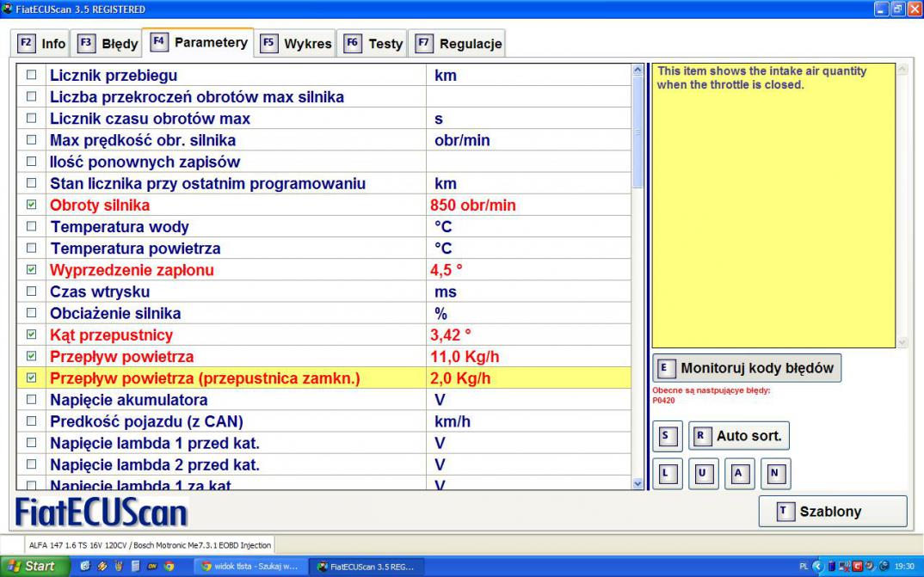Uncheck Przepływ powietrza (przepustnica zamkn.) checkbox
The width and height of the screenshot is (924, 577).
(x=31, y=378)
